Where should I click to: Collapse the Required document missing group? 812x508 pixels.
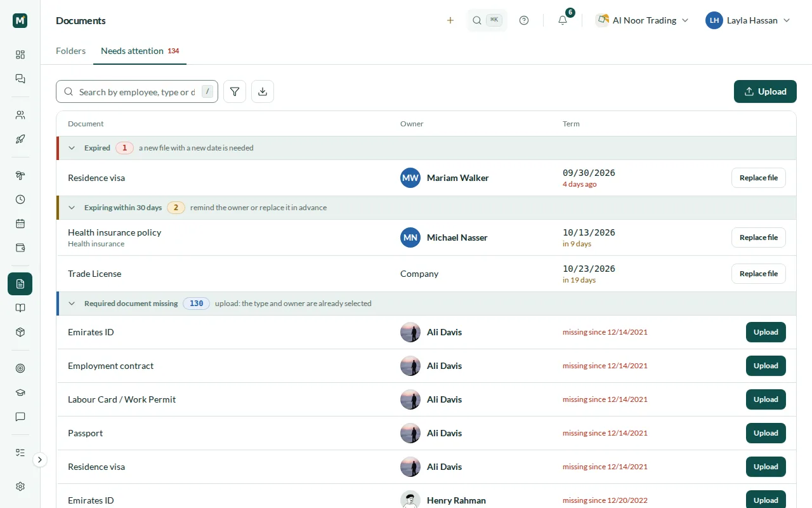[x=72, y=304]
